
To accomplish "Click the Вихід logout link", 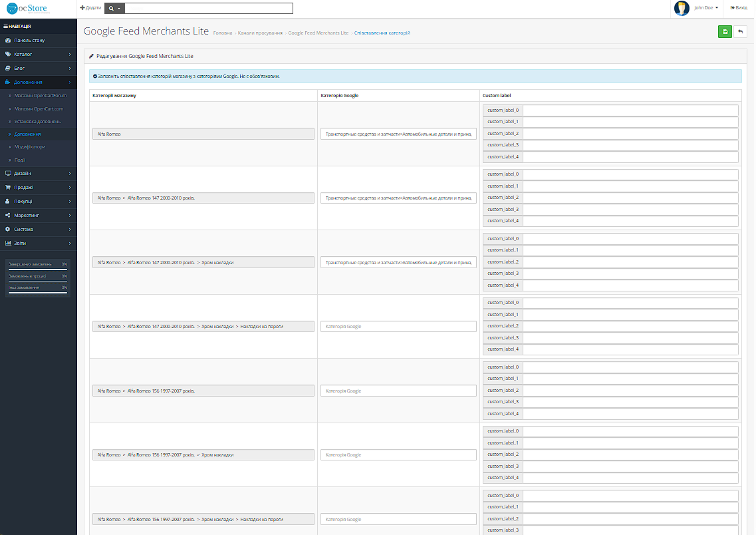I will pyautogui.click(x=739, y=8).
